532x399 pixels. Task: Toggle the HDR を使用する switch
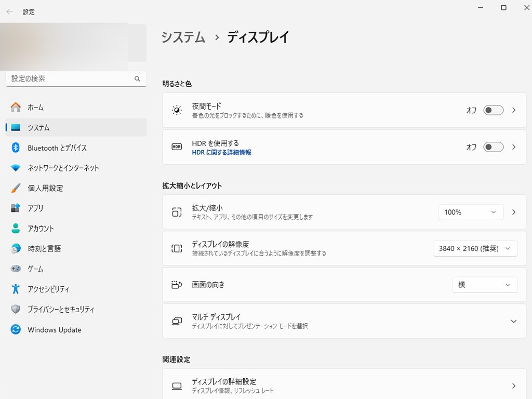(493, 147)
